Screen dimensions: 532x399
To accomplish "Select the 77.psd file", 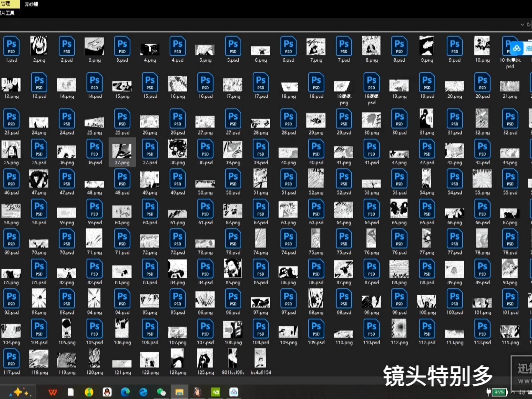I will pos(455,239).
